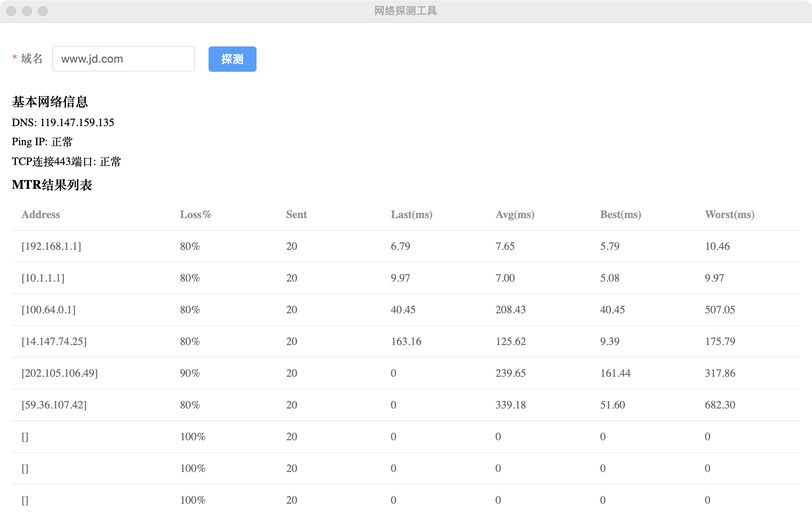The height and width of the screenshot is (514, 812).
Task: Click the [14.147.74.25] address cell
Action: [54, 341]
